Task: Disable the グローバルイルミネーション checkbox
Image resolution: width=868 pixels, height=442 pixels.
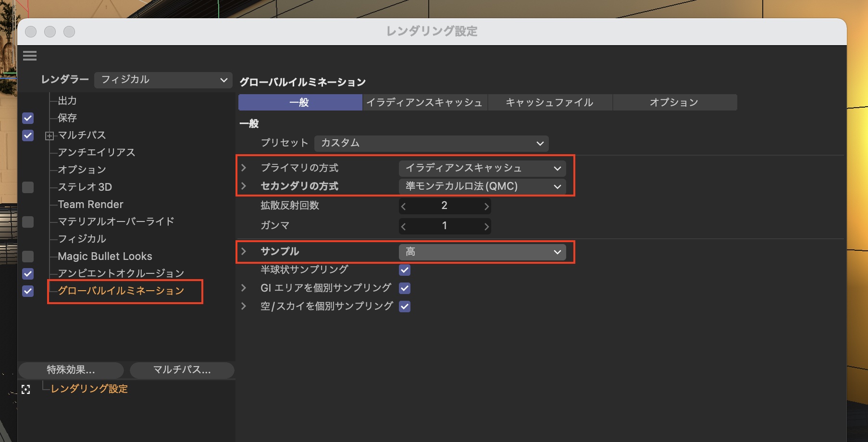Action: pos(28,291)
